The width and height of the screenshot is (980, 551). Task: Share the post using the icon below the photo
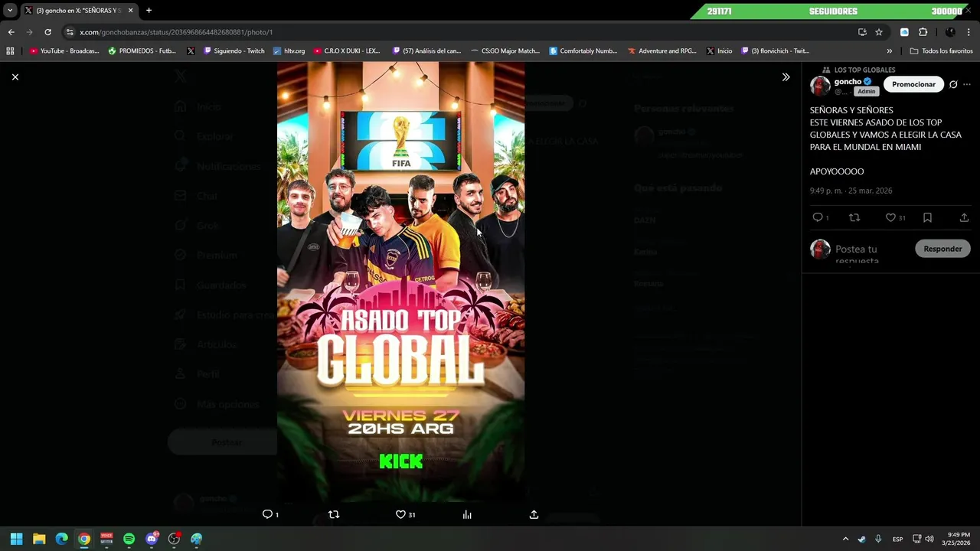[534, 514]
